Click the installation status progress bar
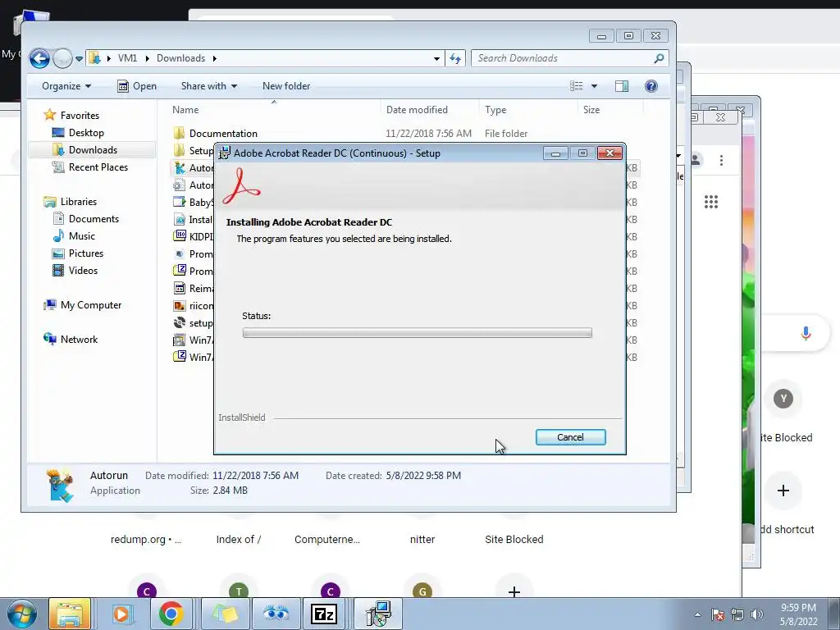Image resolution: width=840 pixels, height=630 pixels. pyautogui.click(x=418, y=333)
